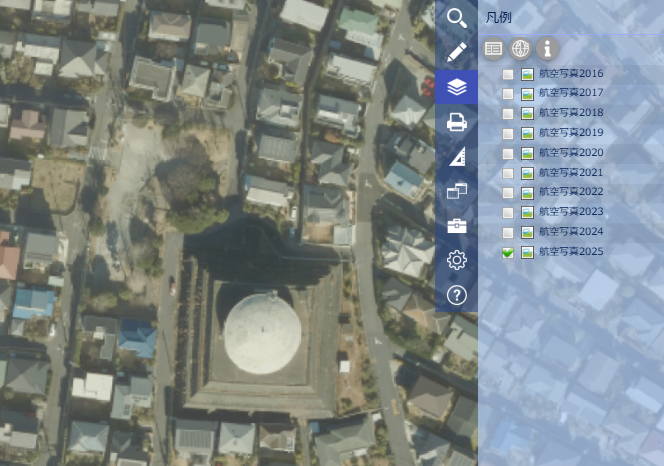
Task: Click the information button
Action: pyautogui.click(x=548, y=49)
